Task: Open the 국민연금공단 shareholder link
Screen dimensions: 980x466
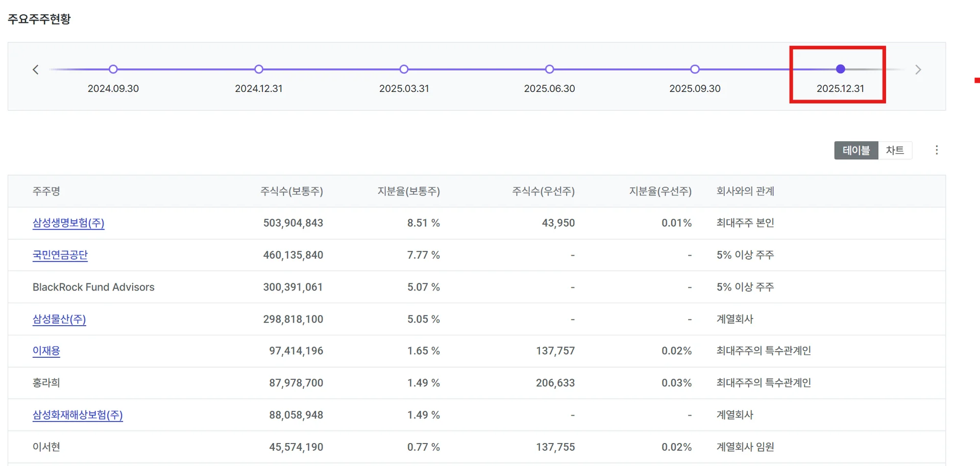Action: click(x=60, y=255)
